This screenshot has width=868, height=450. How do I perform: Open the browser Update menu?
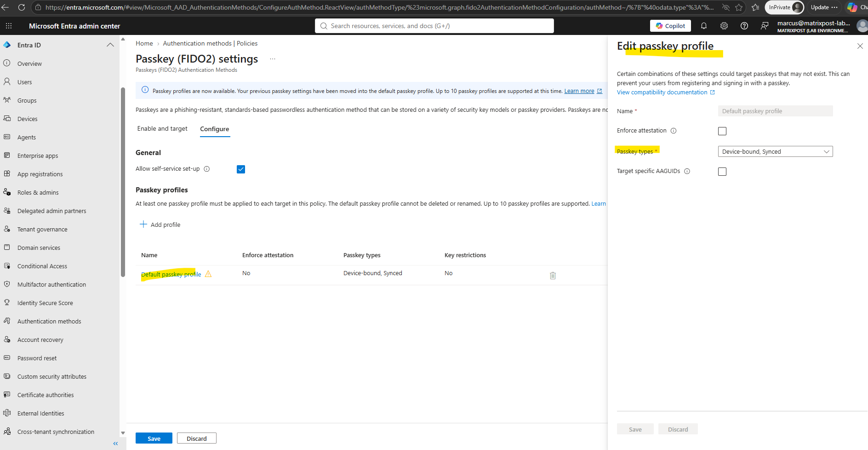coord(823,7)
